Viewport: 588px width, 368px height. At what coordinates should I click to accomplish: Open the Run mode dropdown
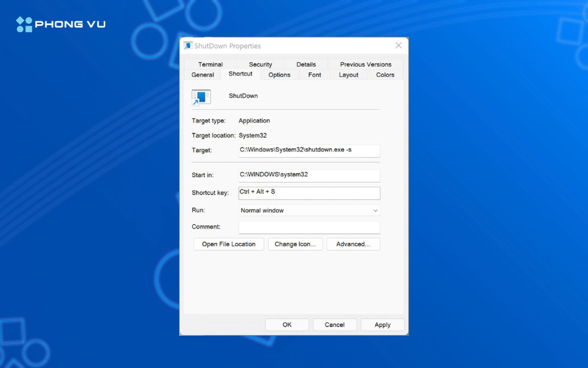[x=375, y=210]
